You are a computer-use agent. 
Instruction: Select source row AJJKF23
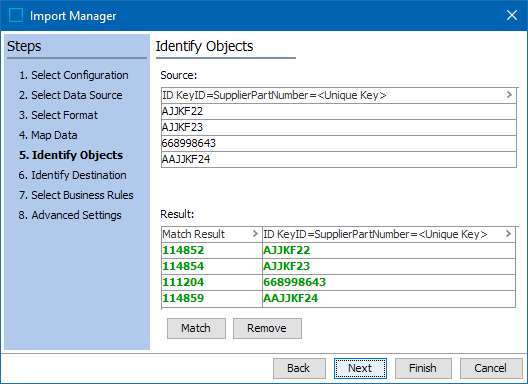[339, 127]
